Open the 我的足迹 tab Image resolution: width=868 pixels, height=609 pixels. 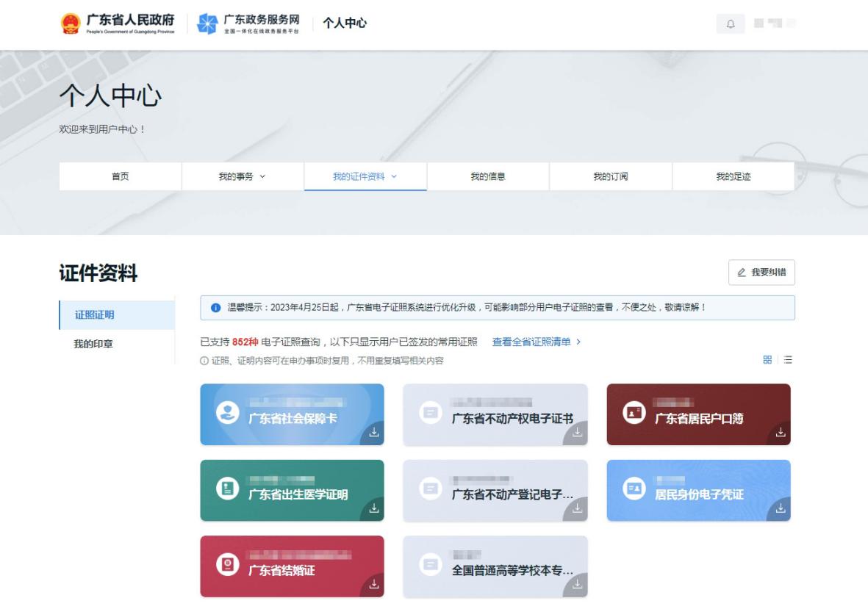click(x=734, y=176)
